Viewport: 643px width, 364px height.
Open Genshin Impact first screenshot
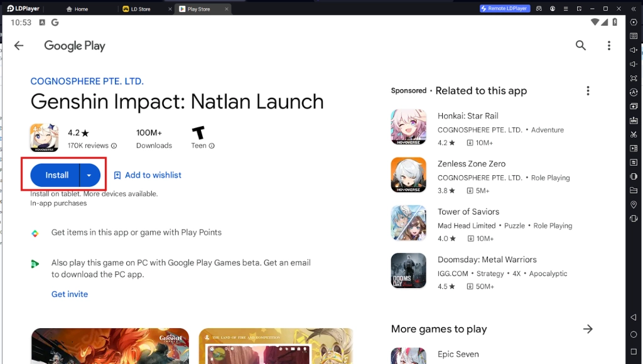111,346
